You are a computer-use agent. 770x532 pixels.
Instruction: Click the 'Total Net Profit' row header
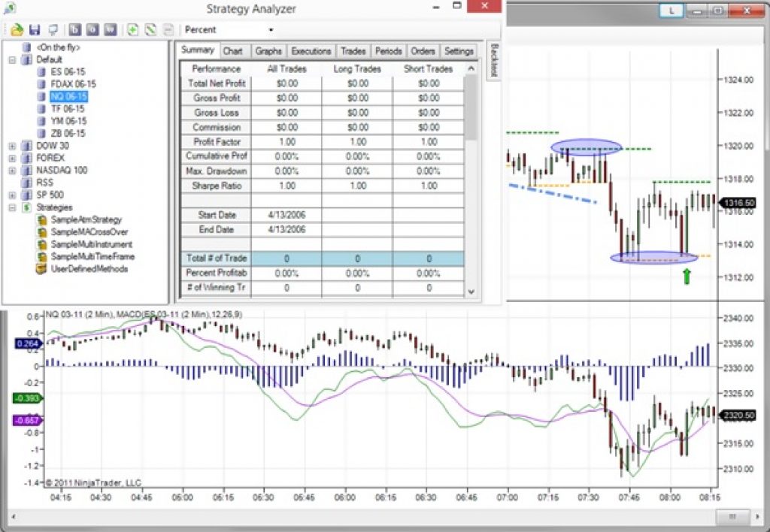217,83
